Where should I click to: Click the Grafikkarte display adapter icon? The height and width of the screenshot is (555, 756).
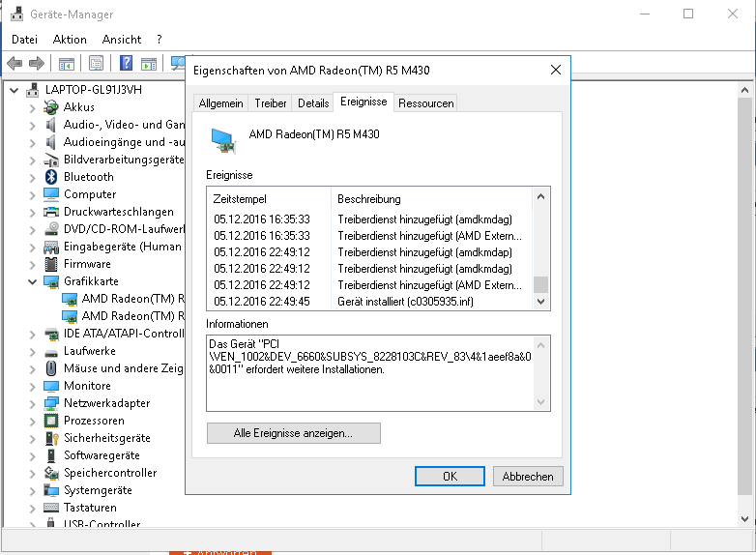51,281
